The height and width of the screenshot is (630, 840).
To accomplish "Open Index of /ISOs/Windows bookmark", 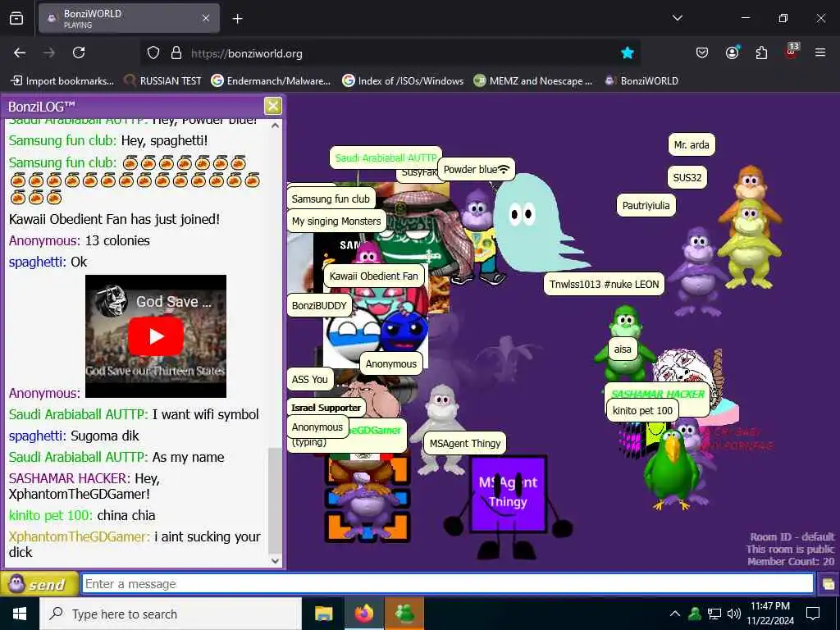I will coord(404,81).
